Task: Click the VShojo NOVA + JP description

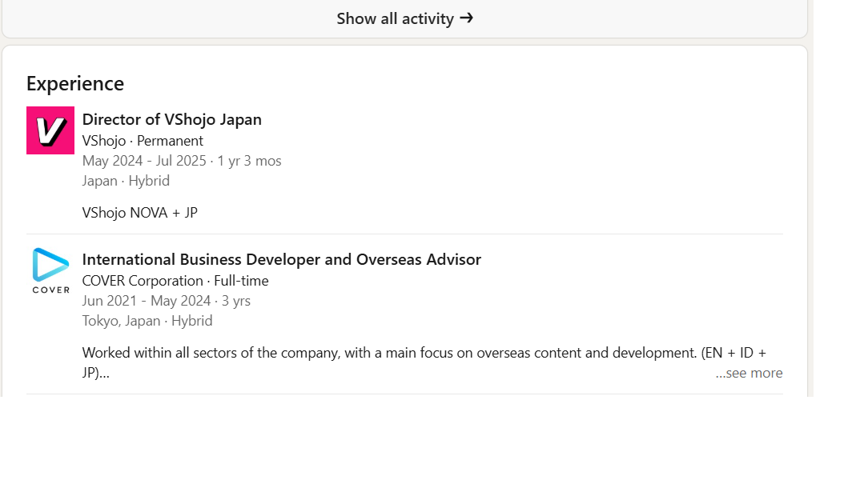Action: tap(139, 213)
